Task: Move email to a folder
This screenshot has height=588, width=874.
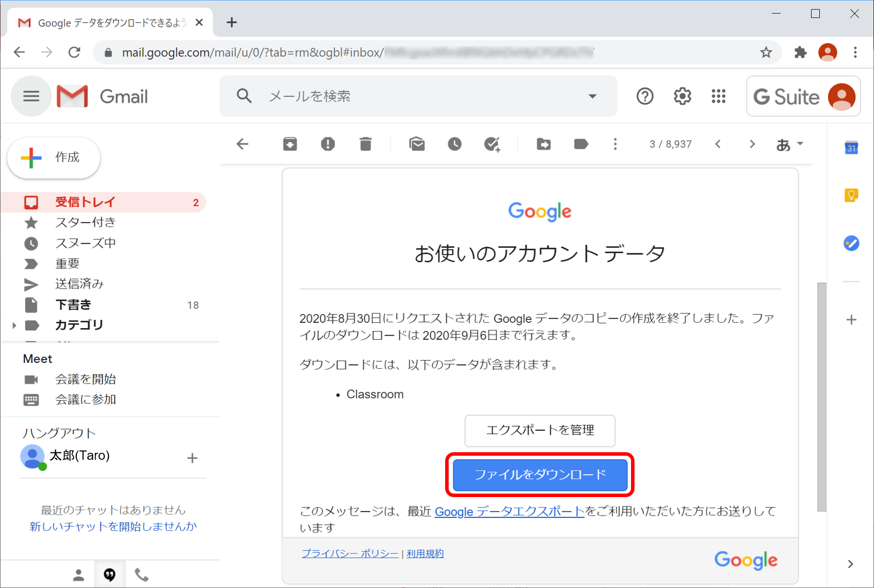Action: (x=544, y=144)
